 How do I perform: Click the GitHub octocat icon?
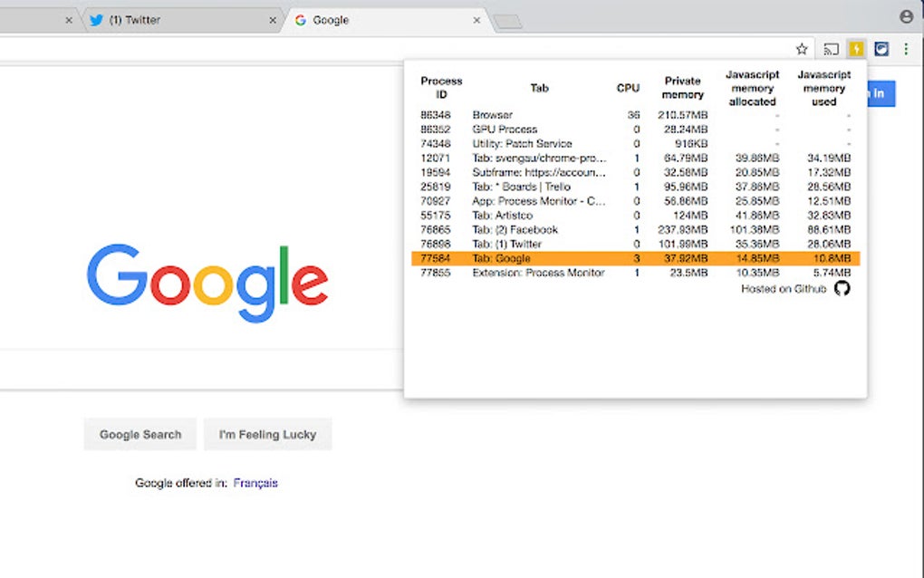(842, 289)
